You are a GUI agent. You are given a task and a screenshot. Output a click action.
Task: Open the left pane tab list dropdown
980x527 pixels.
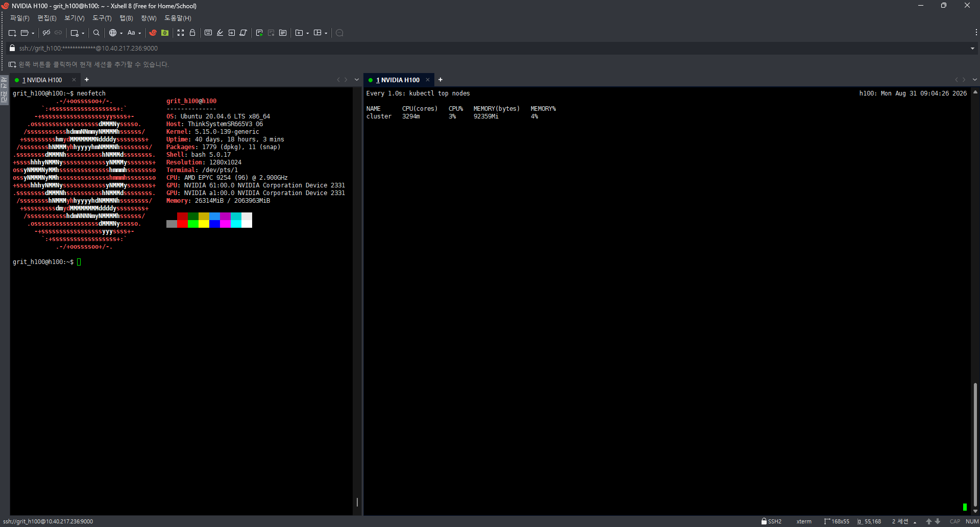[x=357, y=80]
